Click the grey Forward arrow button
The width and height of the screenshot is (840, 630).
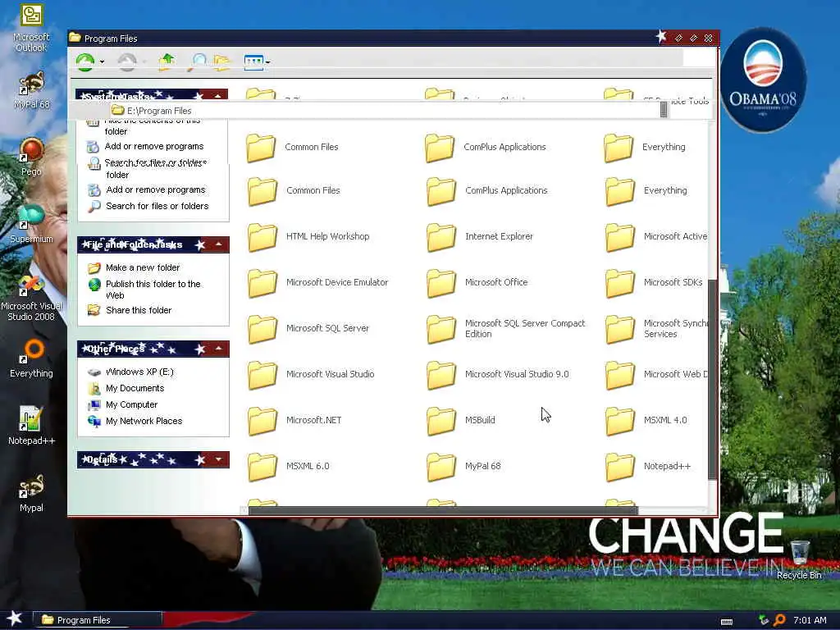tap(127, 62)
